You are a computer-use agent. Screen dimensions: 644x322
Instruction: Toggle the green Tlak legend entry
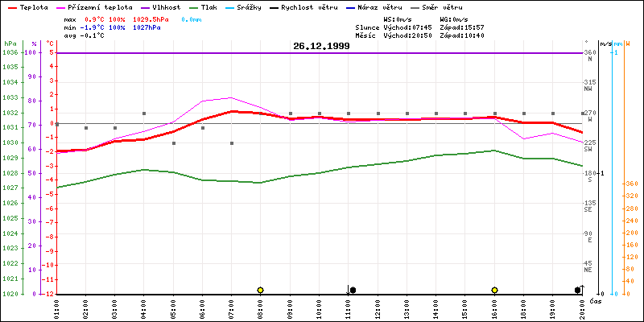[216, 6]
